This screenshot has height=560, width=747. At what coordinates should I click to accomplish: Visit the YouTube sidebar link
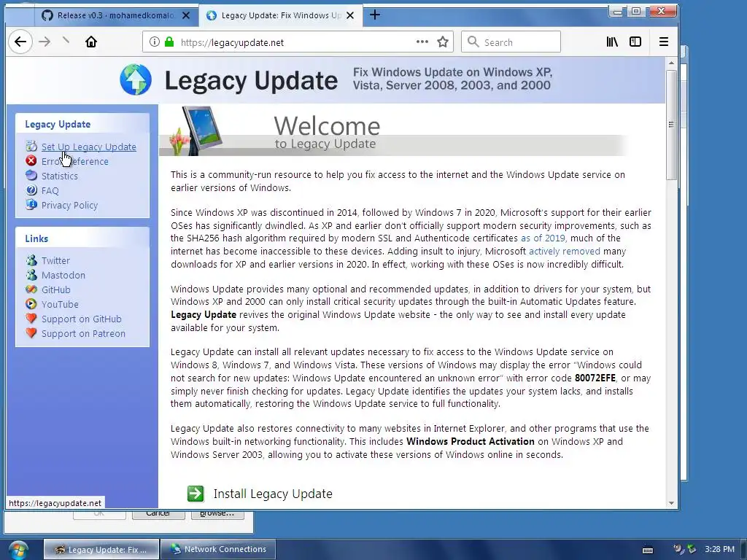point(60,304)
